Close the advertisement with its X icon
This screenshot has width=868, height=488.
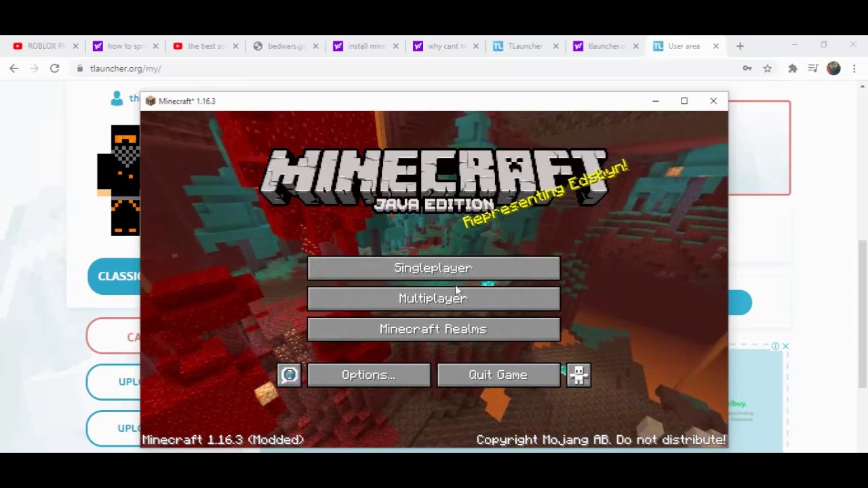click(785, 346)
